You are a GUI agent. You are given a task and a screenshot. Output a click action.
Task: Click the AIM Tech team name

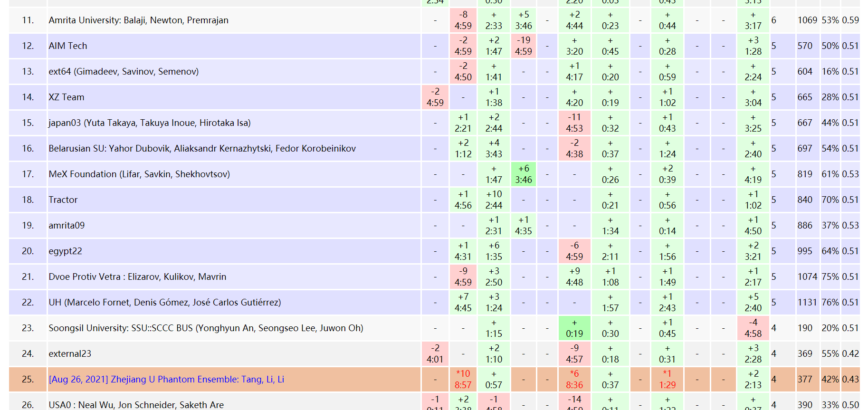(x=68, y=46)
